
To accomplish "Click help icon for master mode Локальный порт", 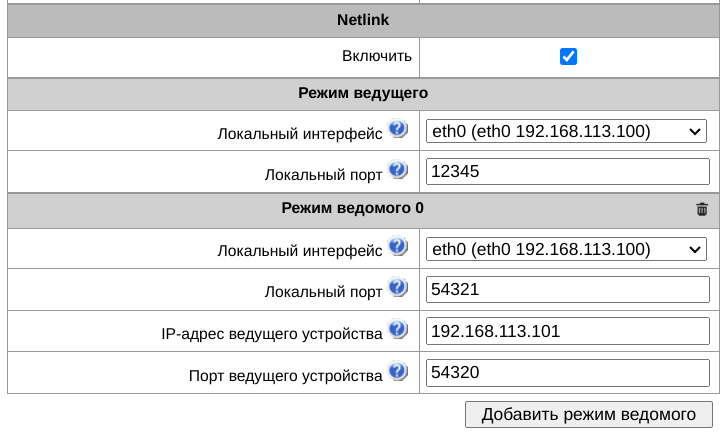I will [x=398, y=171].
